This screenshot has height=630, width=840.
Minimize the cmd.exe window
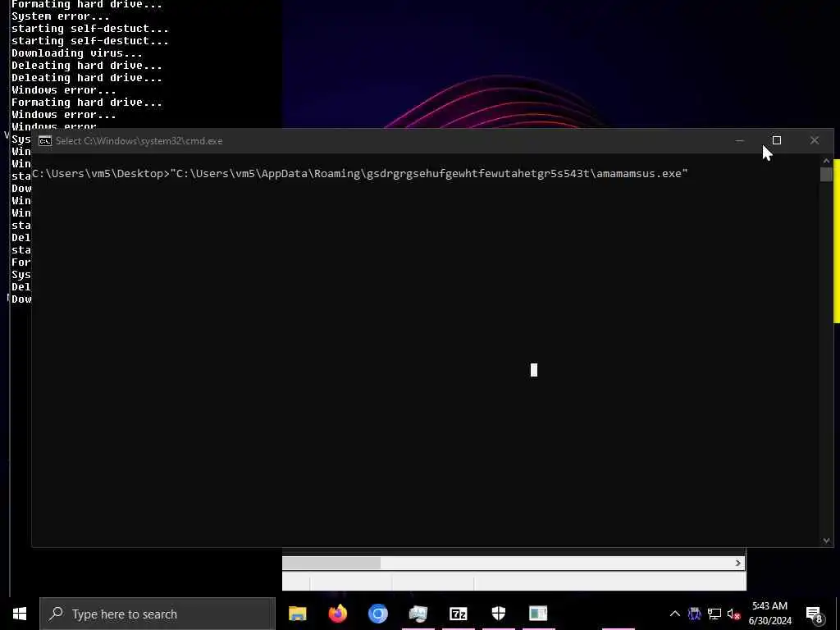tap(739, 141)
